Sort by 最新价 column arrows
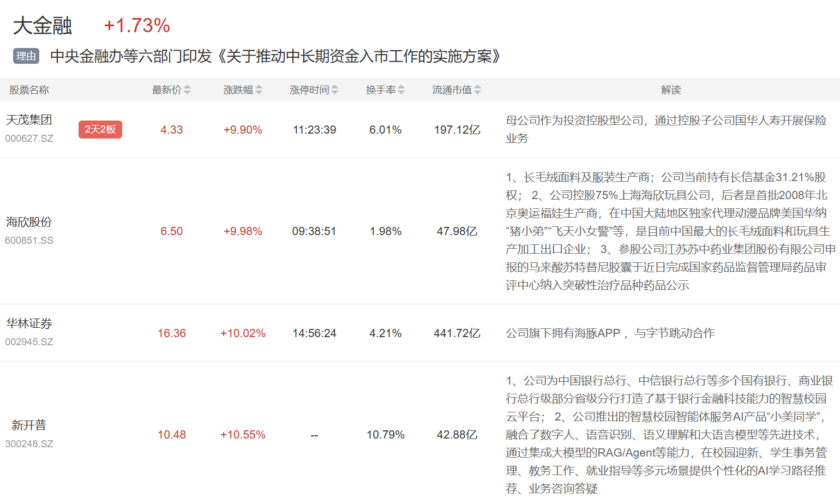The height and width of the screenshot is (504, 840). coord(187,90)
